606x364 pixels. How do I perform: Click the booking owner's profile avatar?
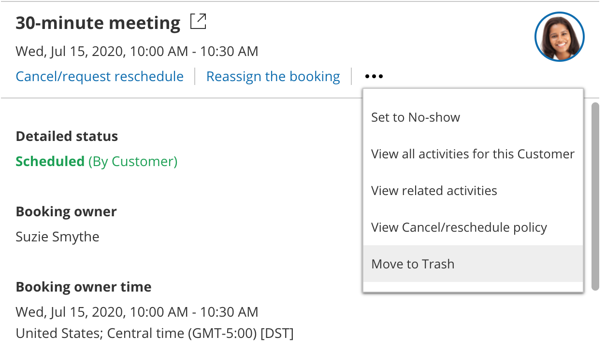click(x=559, y=37)
